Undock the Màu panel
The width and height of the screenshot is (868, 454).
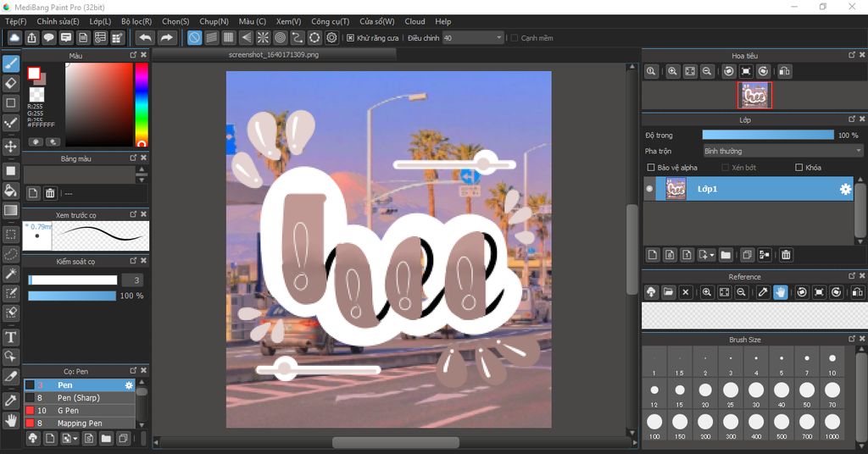133,55
